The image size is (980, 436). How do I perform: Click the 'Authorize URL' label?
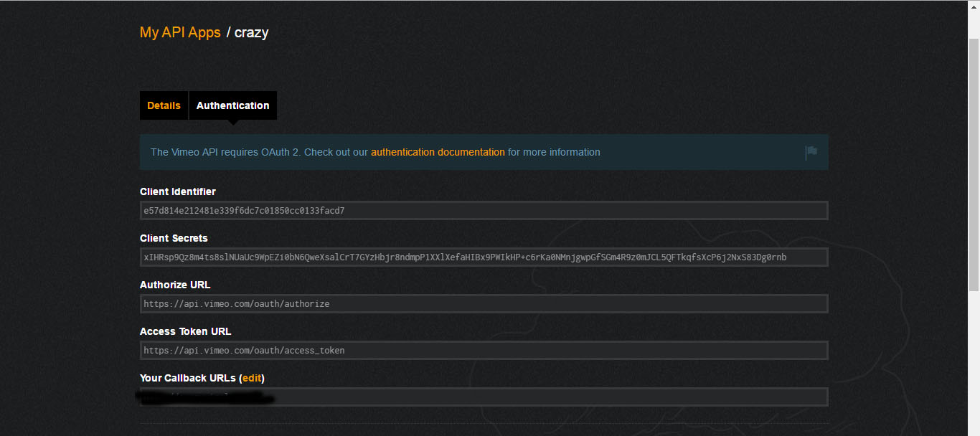click(x=175, y=285)
